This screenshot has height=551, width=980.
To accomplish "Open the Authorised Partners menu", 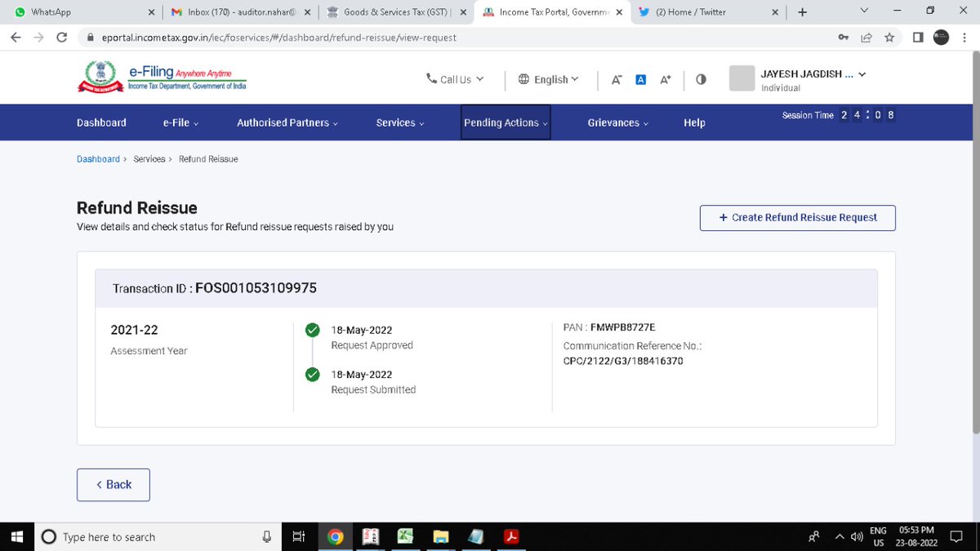I will [x=287, y=122].
